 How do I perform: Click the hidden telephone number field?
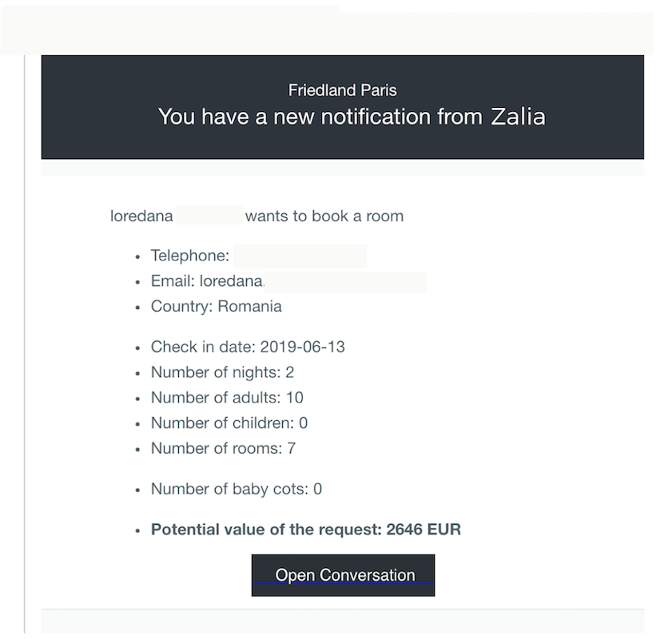click(x=300, y=256)
